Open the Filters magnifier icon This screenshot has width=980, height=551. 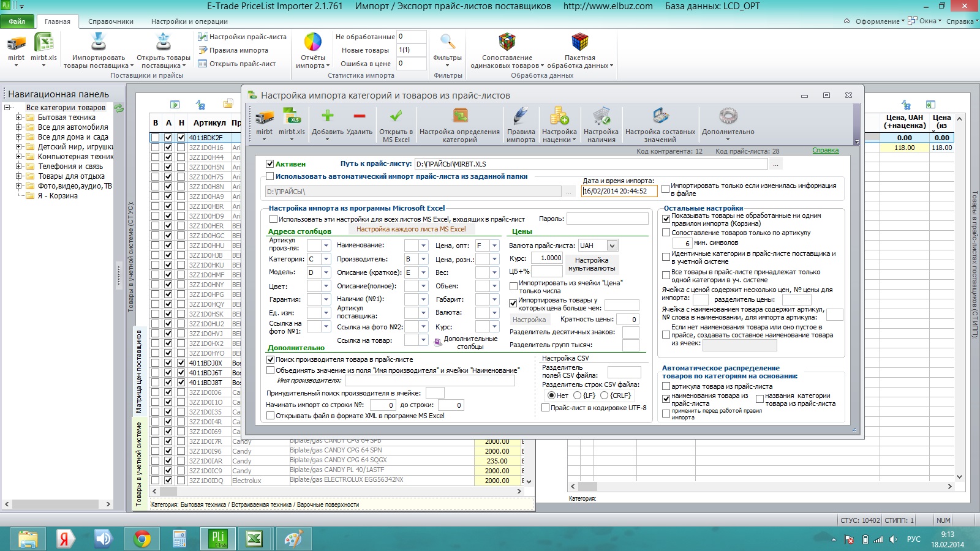pos(447,42)
